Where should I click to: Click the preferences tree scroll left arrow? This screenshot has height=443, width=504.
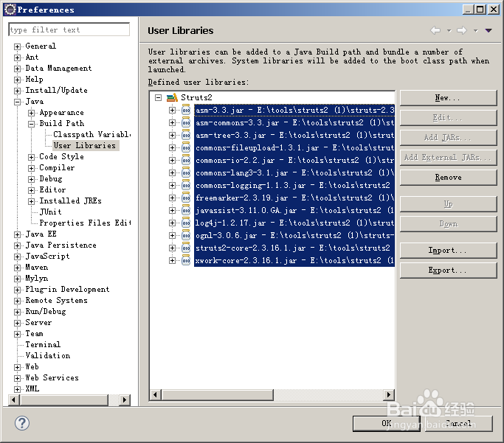[x=14, y=400]
